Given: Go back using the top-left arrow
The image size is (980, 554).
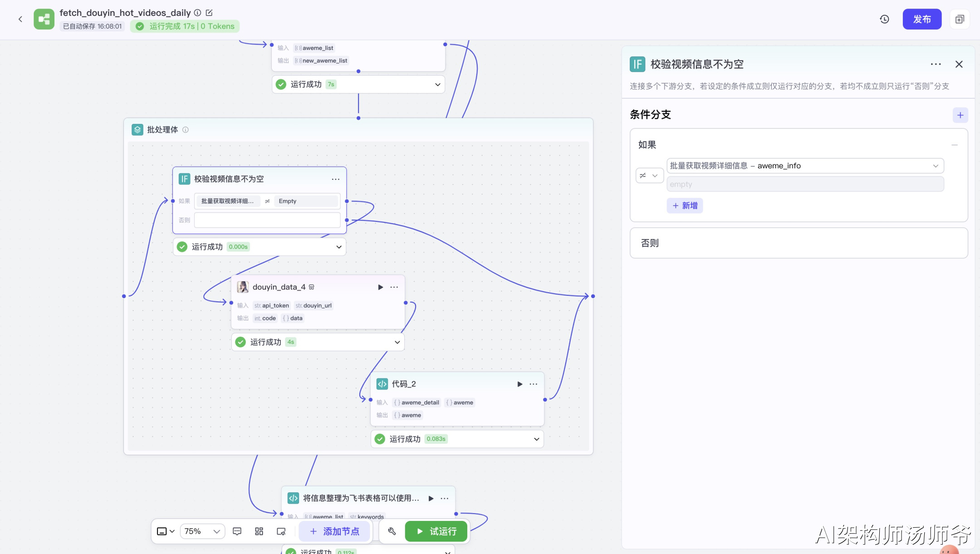Looking at the screenshot, I should (20, 19).
